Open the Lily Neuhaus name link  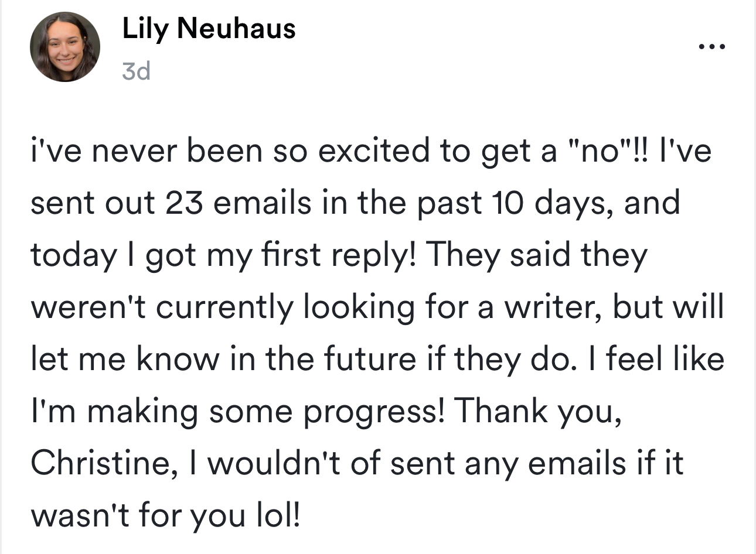pyautogui.click(x=209, y=28)
